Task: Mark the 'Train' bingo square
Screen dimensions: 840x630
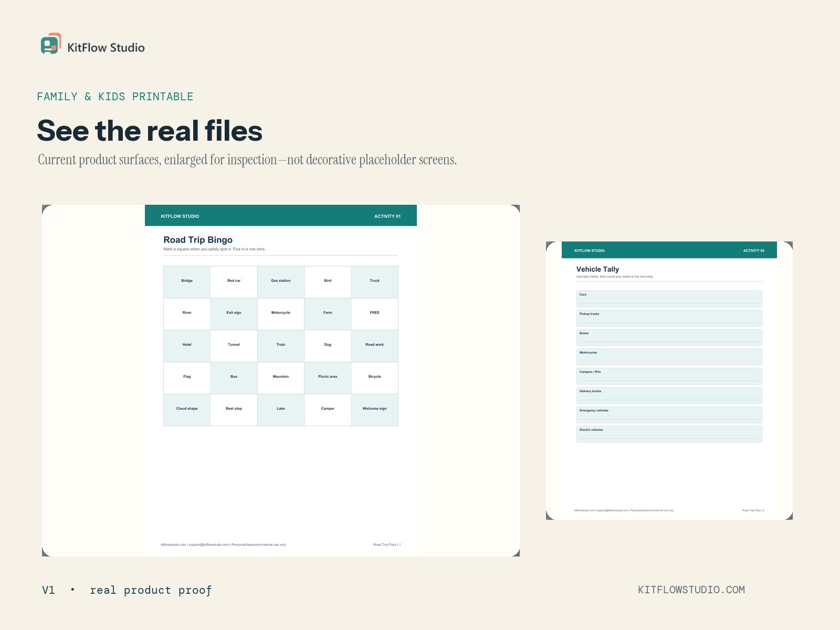Action: pos(281,346)
